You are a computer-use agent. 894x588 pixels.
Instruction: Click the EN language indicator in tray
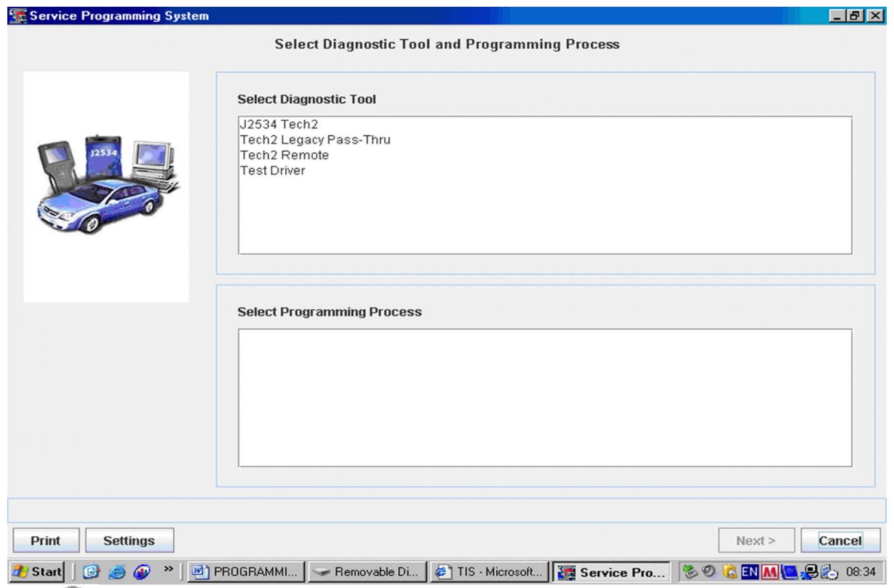749,572
